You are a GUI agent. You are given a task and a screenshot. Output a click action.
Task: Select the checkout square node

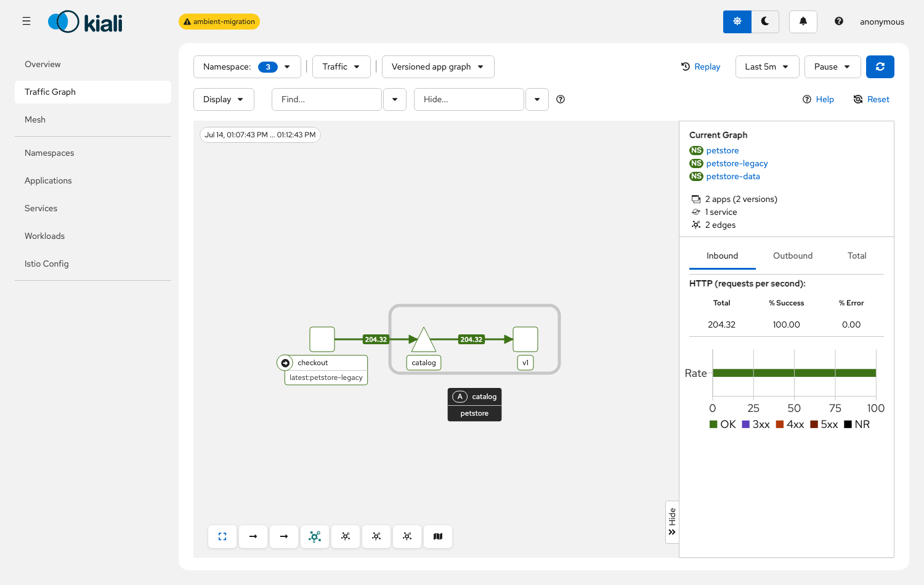tap(322, 339)
